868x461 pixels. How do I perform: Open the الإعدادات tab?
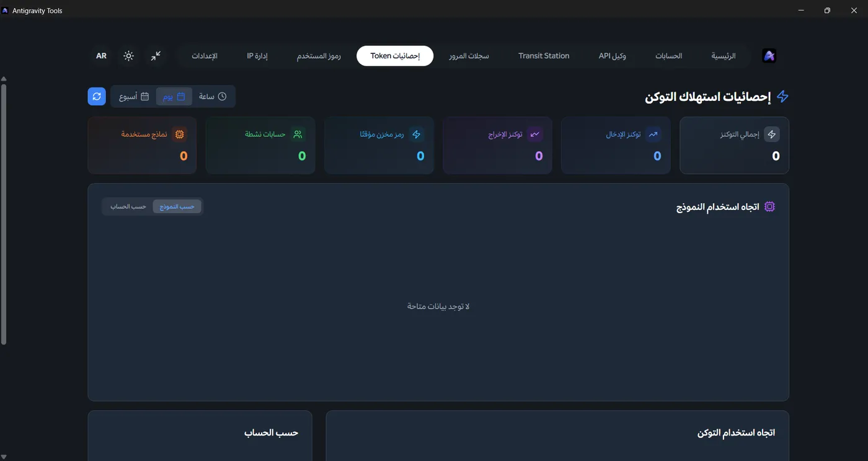tap(205, 56)
